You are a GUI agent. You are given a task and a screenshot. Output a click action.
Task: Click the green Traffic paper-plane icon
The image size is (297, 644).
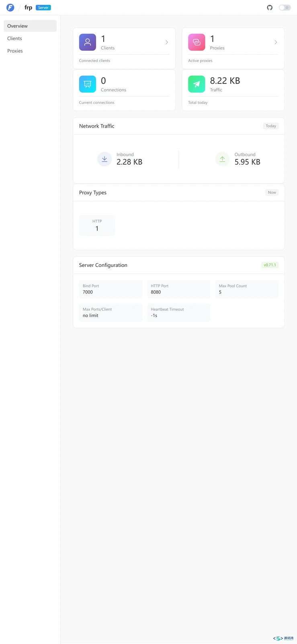(197, 84)
